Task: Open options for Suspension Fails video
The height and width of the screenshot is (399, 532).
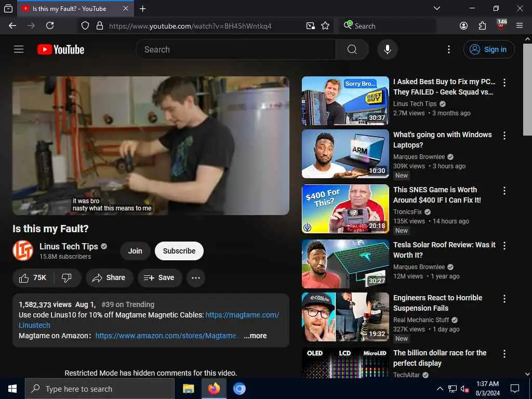Action: click(504, 299)
